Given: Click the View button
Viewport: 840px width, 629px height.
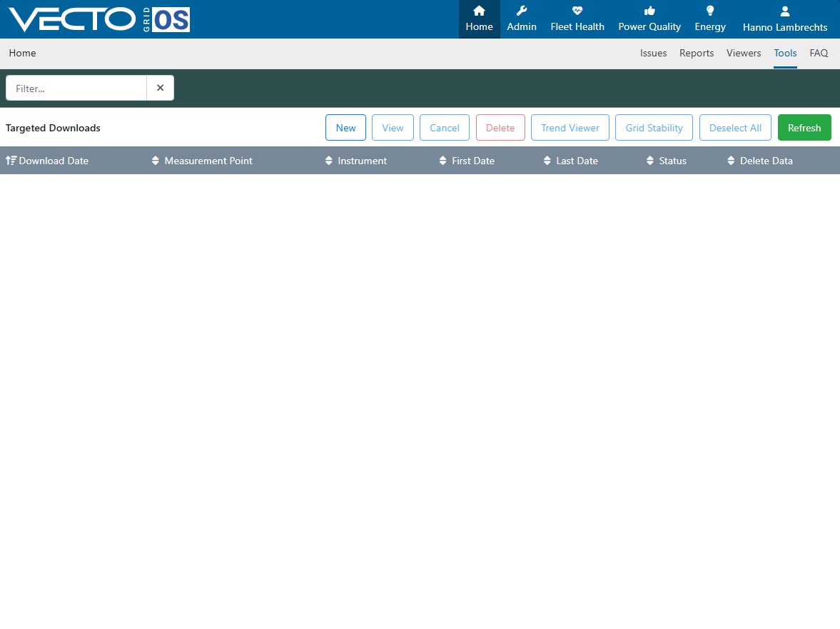Looking at the screenshot, I should (393, 128).
